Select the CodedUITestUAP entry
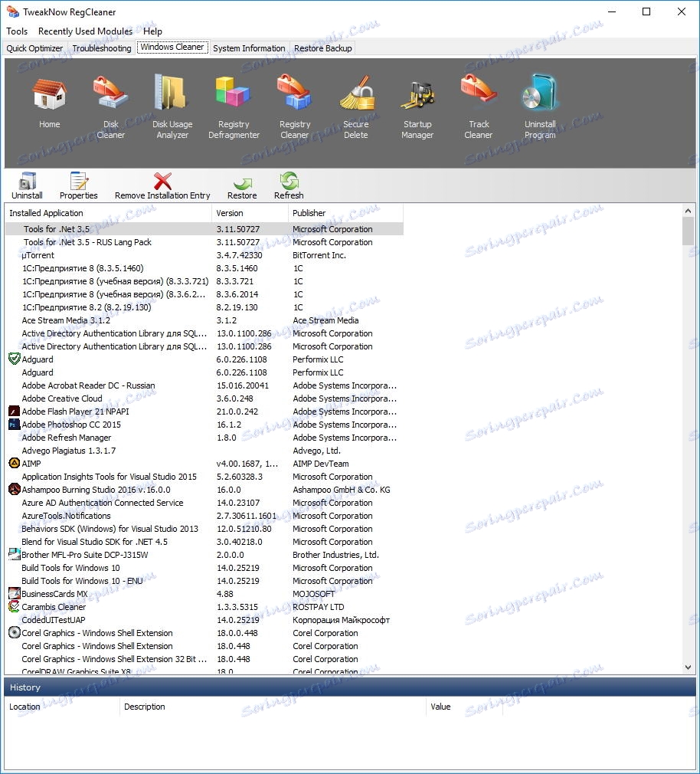This screenshot has height=774, width=700. pos(204,619)
